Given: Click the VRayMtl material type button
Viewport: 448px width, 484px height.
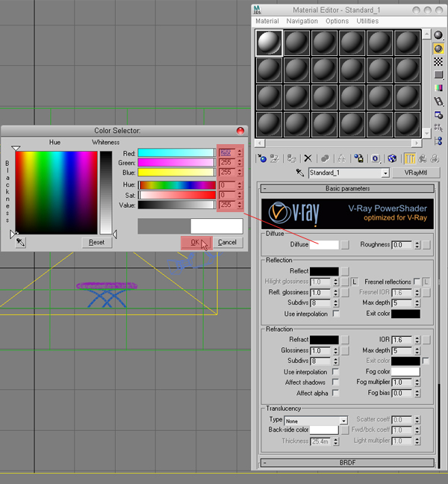Looking at the screenshot, I should [x=416, y=173].
